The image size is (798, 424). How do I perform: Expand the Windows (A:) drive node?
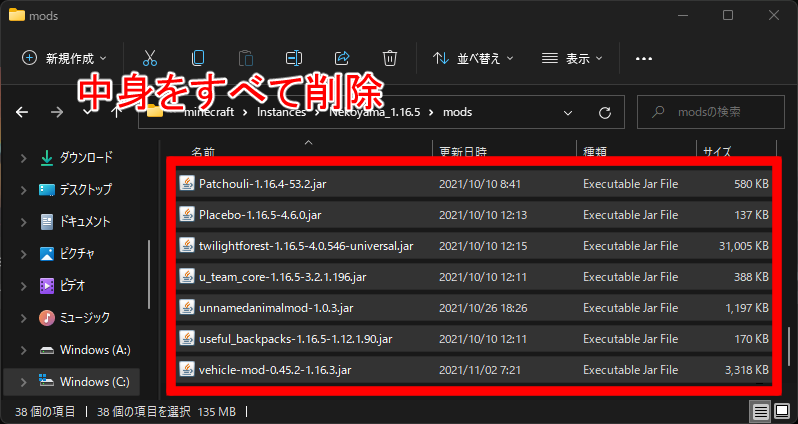click(23, 350)
